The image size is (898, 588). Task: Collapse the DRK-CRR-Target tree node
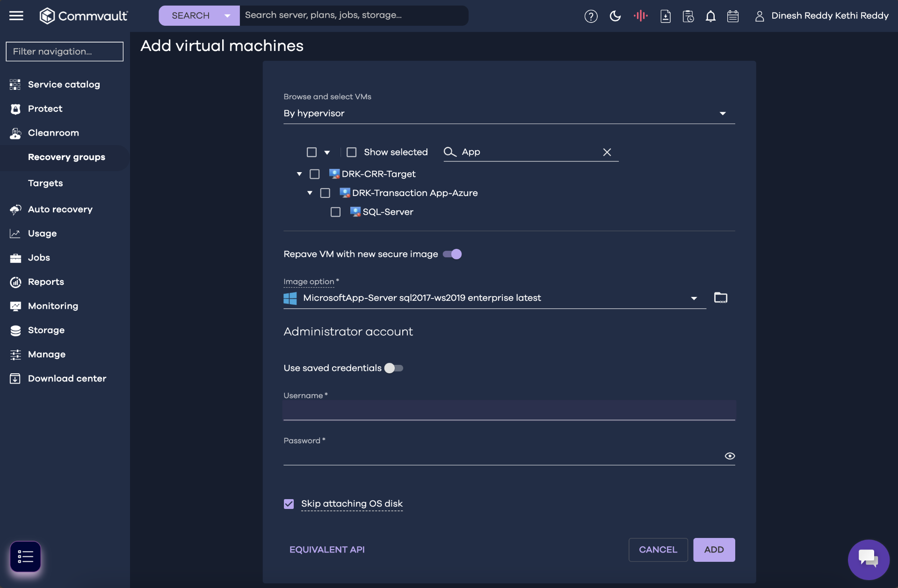[299, 174]
